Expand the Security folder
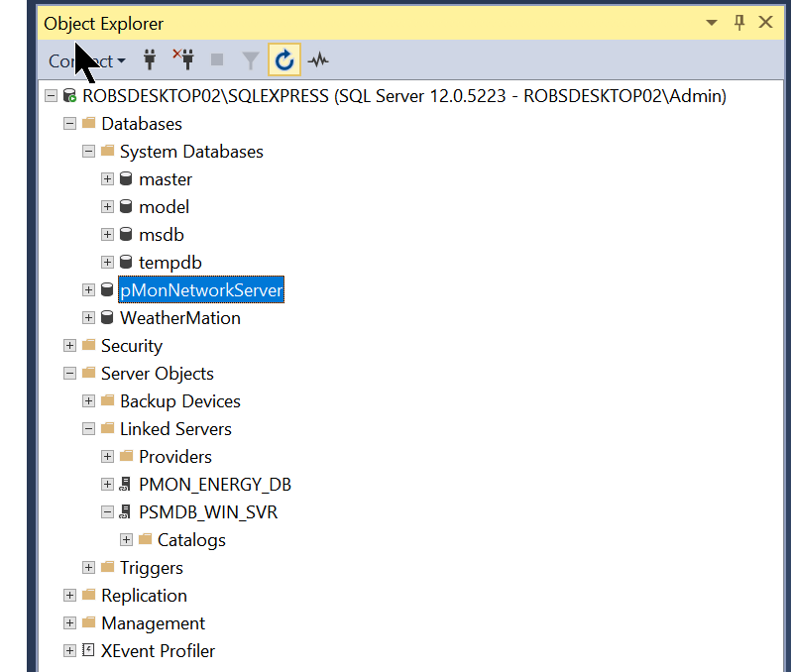 point(69,346)
